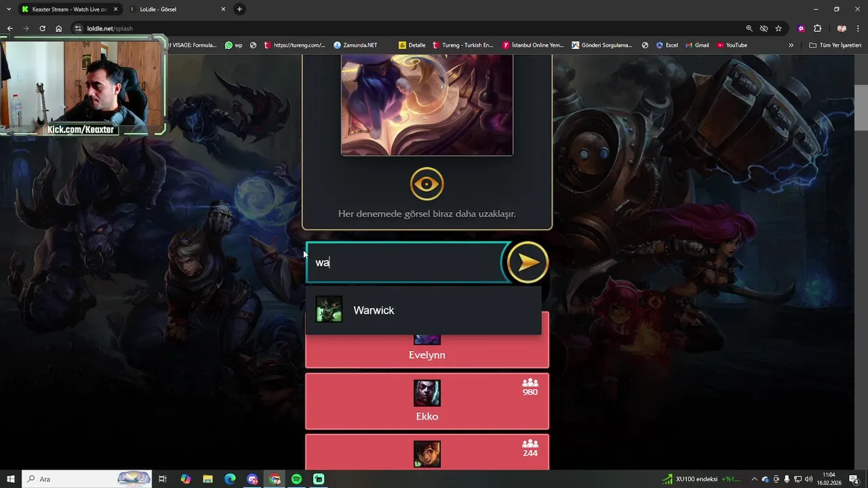Open a new browser tab
868x488 pixels.
[239, 9]
